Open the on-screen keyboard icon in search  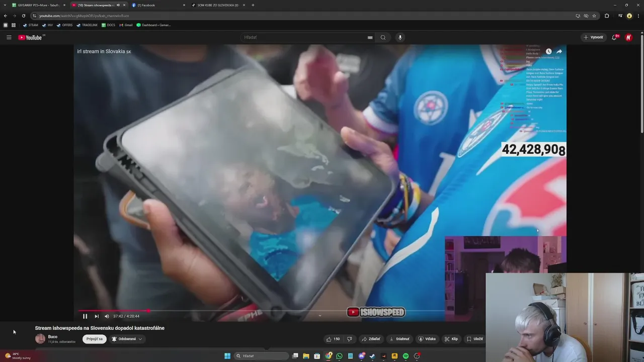pyautogui.click(x=370, y=37)
